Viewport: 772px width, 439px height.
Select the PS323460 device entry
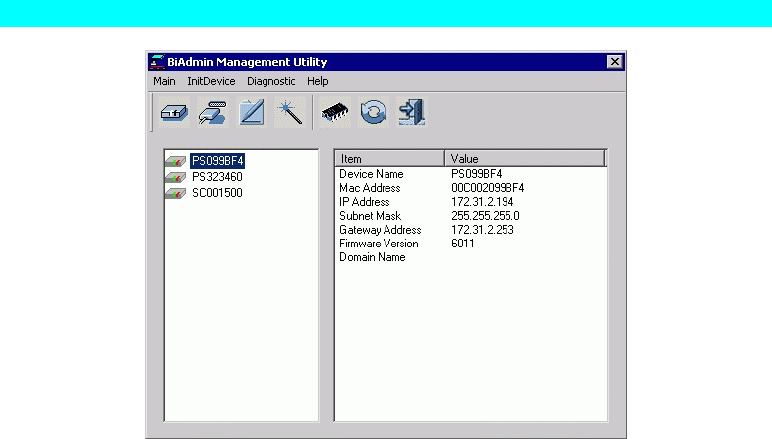[x=217, y=177]
